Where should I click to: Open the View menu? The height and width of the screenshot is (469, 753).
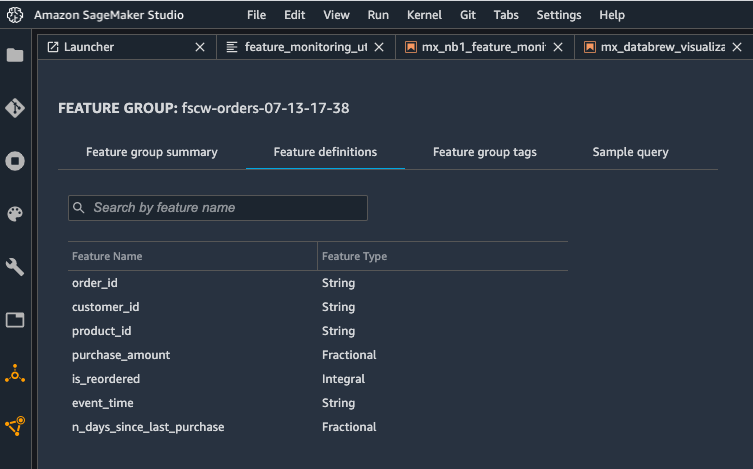(x=336, y=15)
